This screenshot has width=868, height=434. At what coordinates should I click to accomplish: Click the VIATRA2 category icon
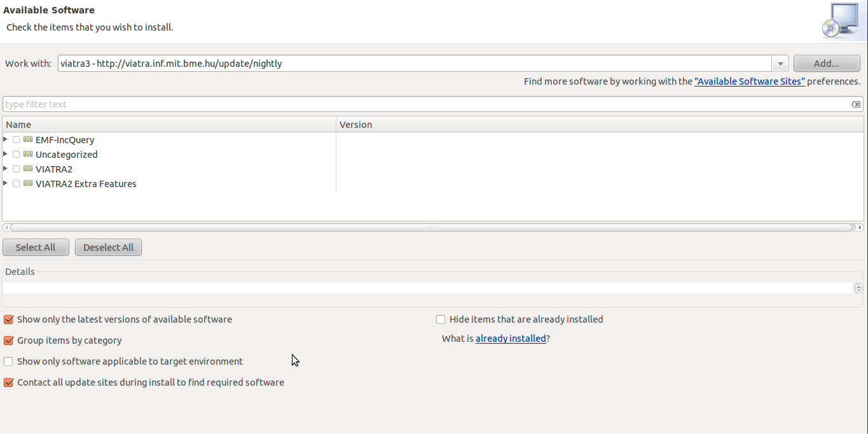click(x=27, y=169)
